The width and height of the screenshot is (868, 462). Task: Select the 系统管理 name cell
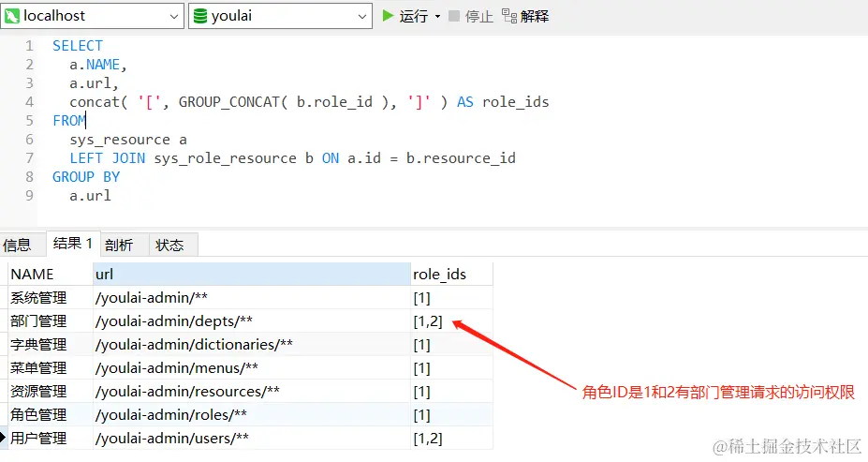pyautogui.click(x=51, y=297)
